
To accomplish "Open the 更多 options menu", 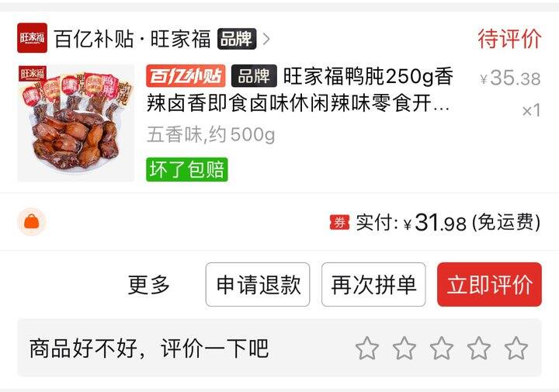I will click(x=148, y=284).
